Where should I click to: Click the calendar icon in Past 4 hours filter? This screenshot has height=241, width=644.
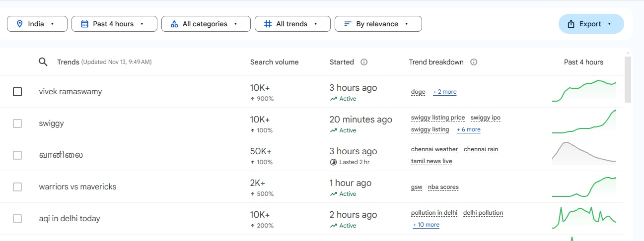(x=84, y=24)
